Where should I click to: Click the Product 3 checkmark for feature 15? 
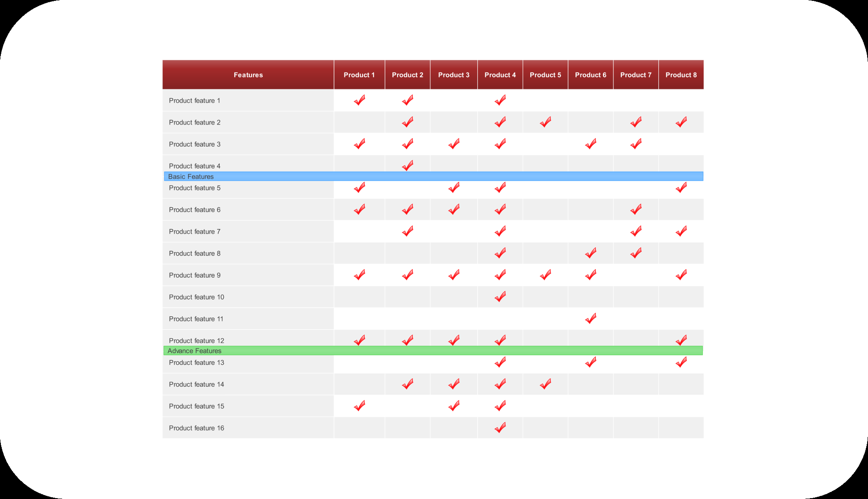pyautogui.click(x=454, y=406)
